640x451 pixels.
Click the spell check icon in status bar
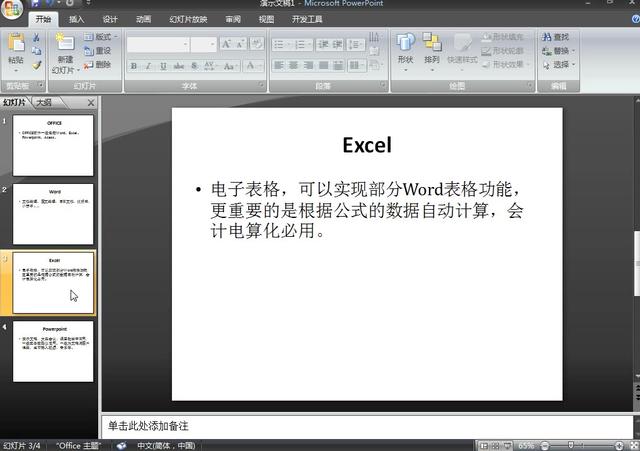point(121,446)
